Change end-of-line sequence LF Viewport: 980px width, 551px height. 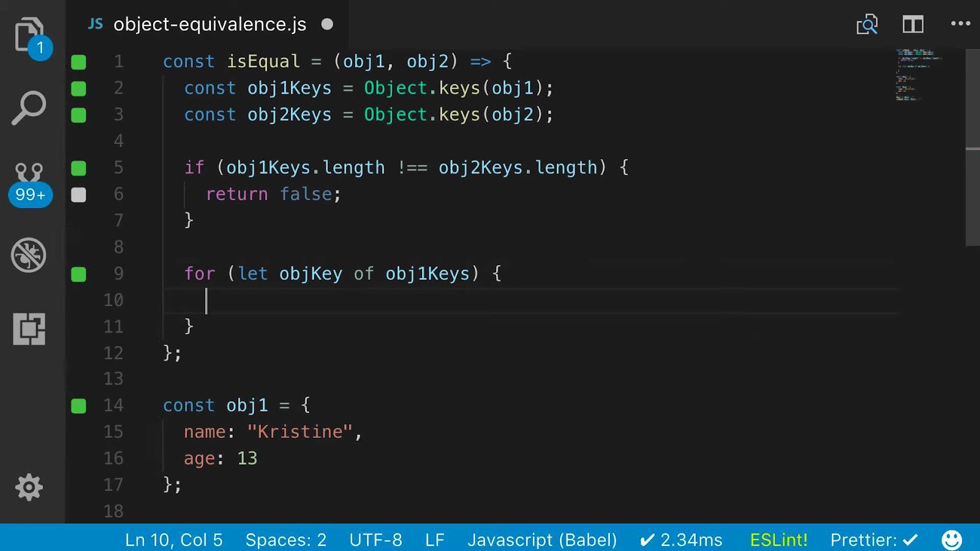[435, 540]
